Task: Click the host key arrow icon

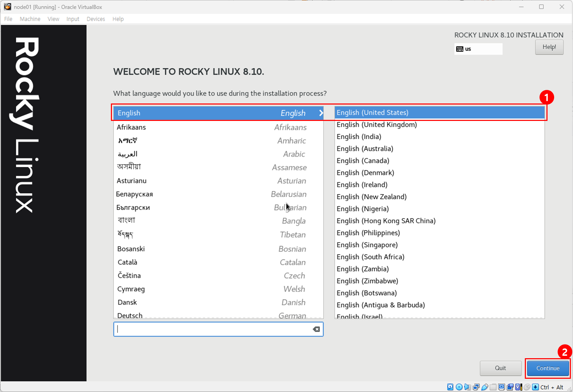Action: pos(535,387)
